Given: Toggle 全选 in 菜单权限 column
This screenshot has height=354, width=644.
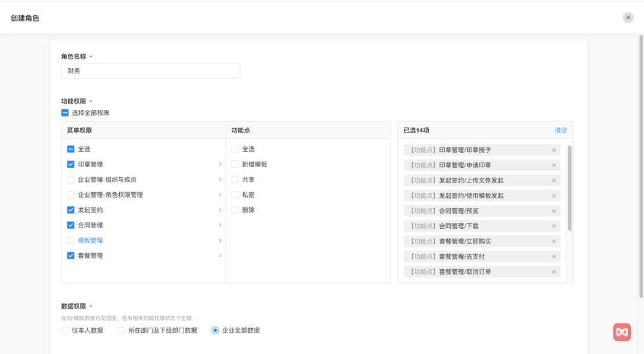Looking at the screenshot, I should 70,149.
